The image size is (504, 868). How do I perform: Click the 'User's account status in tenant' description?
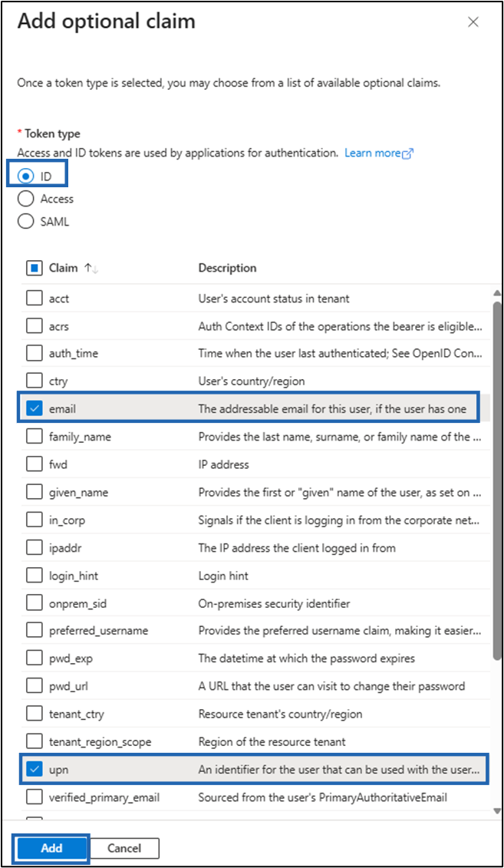coord(274,299)
